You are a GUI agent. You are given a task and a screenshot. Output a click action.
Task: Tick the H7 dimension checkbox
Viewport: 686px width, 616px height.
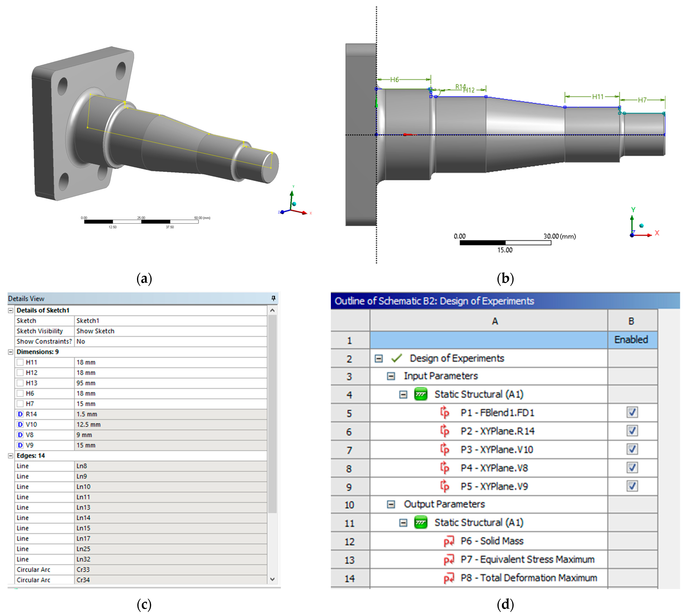[x=20, y=403]
